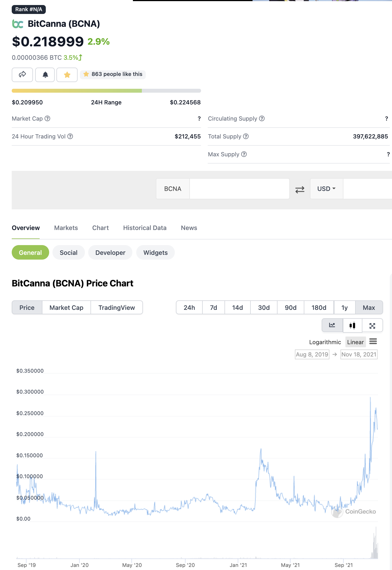Viewport: 392px width, 570px height.
Task: Switch chart scale to Logarithmic
Action: tap(325, 342)
